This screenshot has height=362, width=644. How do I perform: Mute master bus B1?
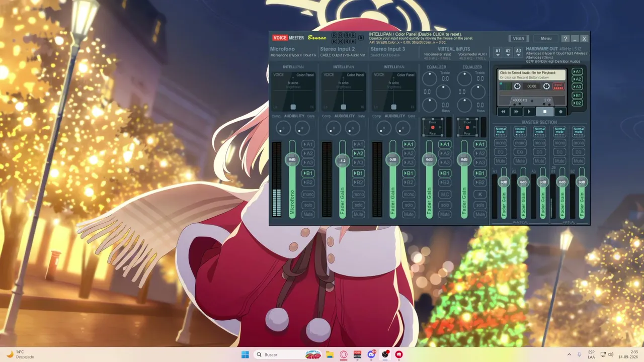(559, 161)
